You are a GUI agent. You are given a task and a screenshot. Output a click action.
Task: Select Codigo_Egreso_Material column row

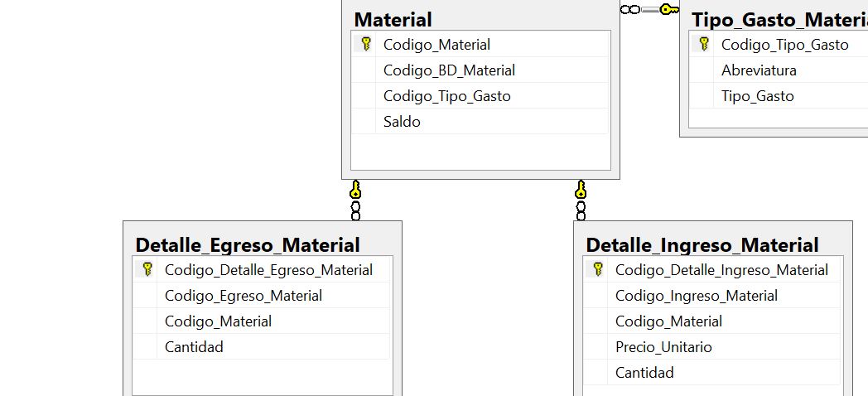[x=262, y=295]
